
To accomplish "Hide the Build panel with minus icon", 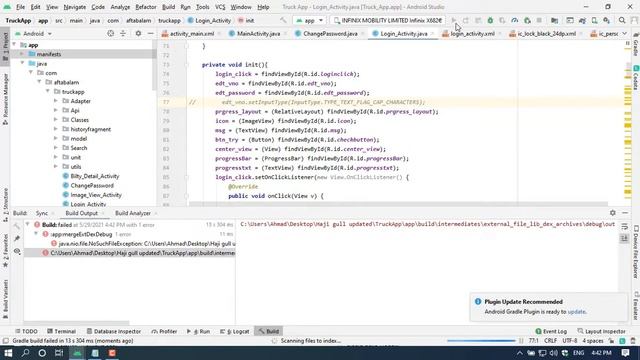I will click(625, 213).
